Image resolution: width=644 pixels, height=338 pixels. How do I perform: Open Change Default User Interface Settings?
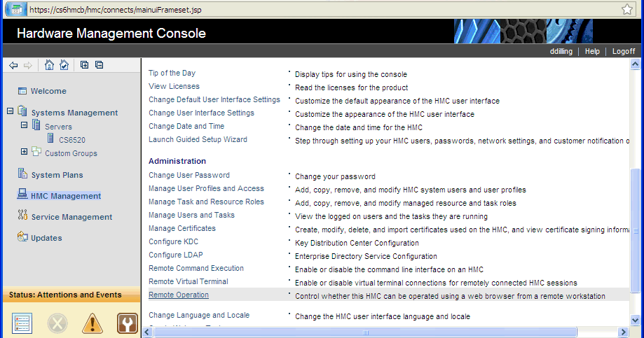click(214, 99)
